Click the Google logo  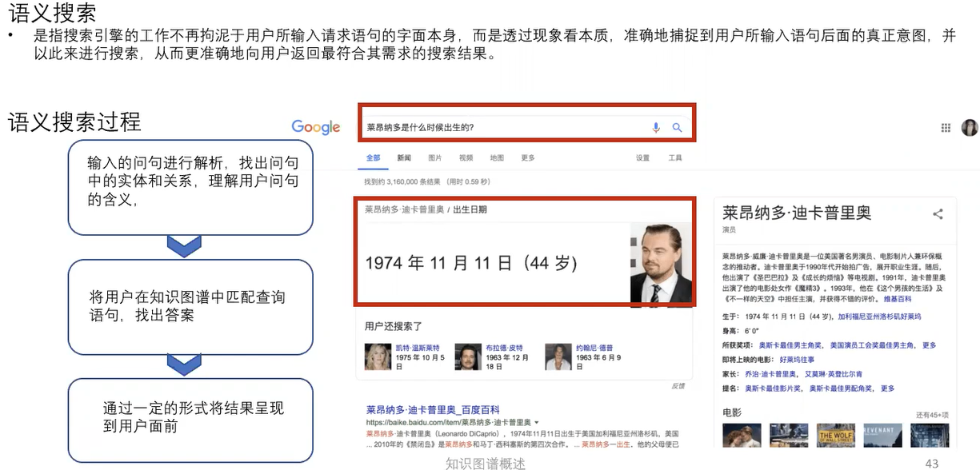pos(316,128)
